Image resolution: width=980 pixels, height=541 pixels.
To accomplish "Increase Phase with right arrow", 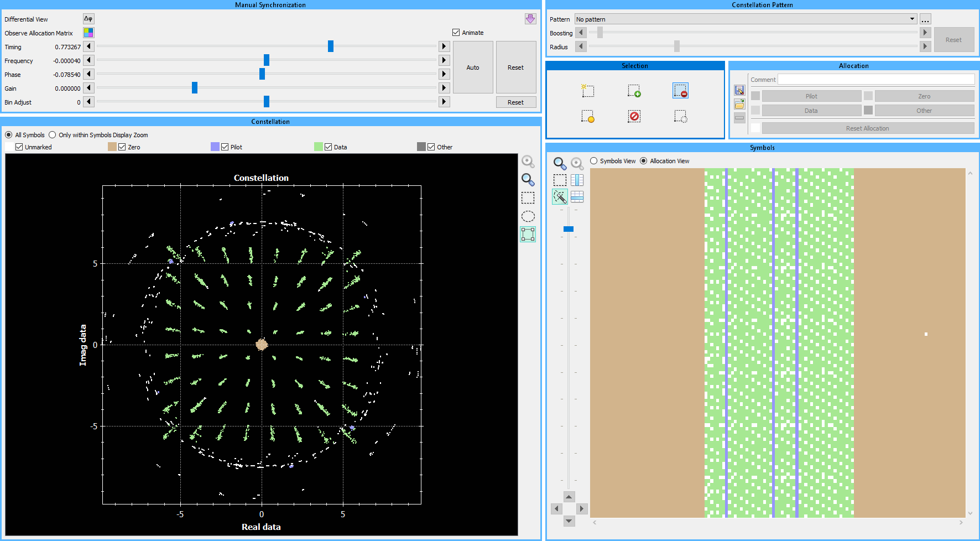I will [x=444, y=74].
